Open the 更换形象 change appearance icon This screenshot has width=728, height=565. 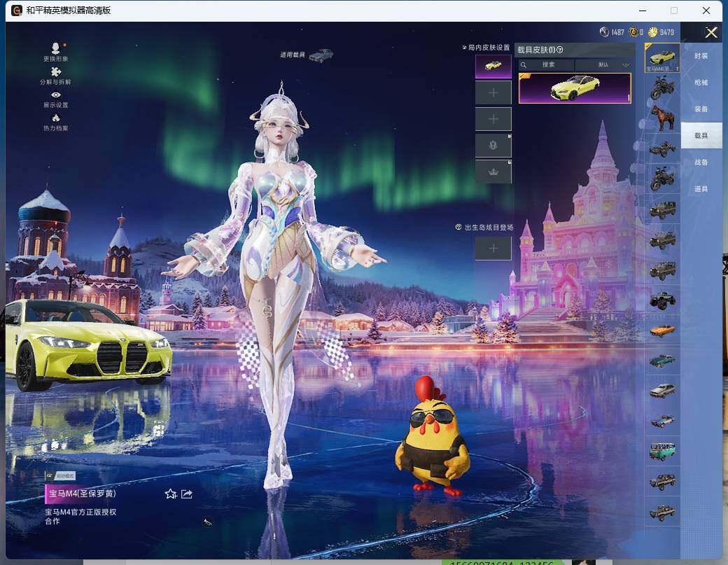click(56, 48)
